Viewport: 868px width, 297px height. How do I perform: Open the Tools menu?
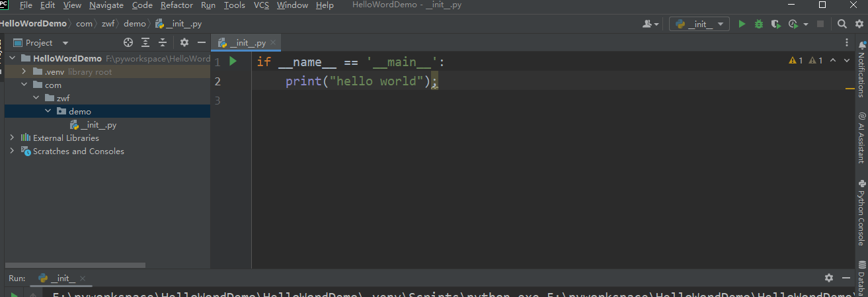235,5
